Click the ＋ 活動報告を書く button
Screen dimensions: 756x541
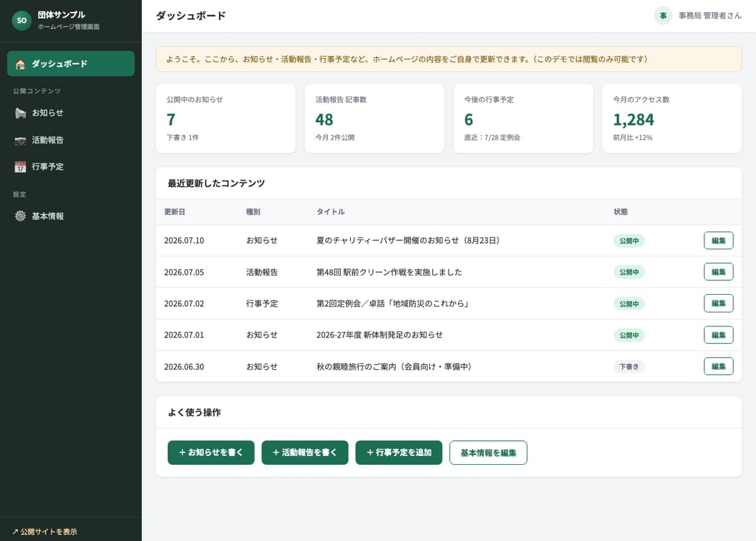tap(305, 452)
